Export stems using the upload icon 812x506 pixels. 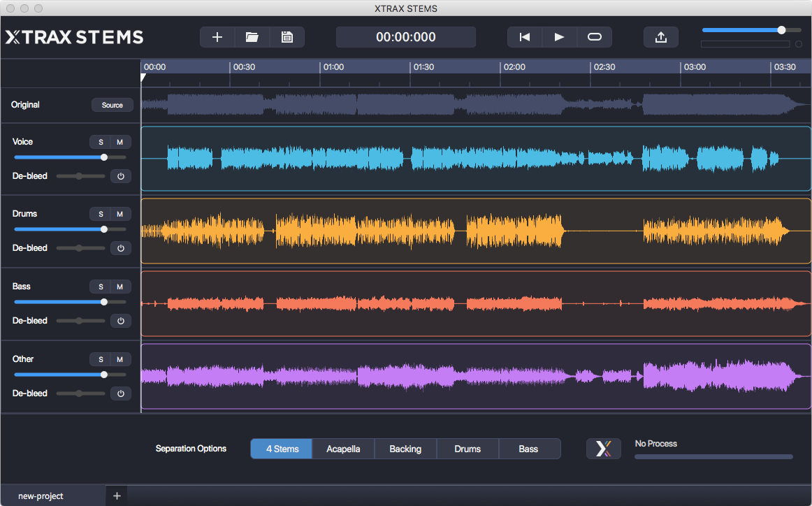[x=661, y=36]
